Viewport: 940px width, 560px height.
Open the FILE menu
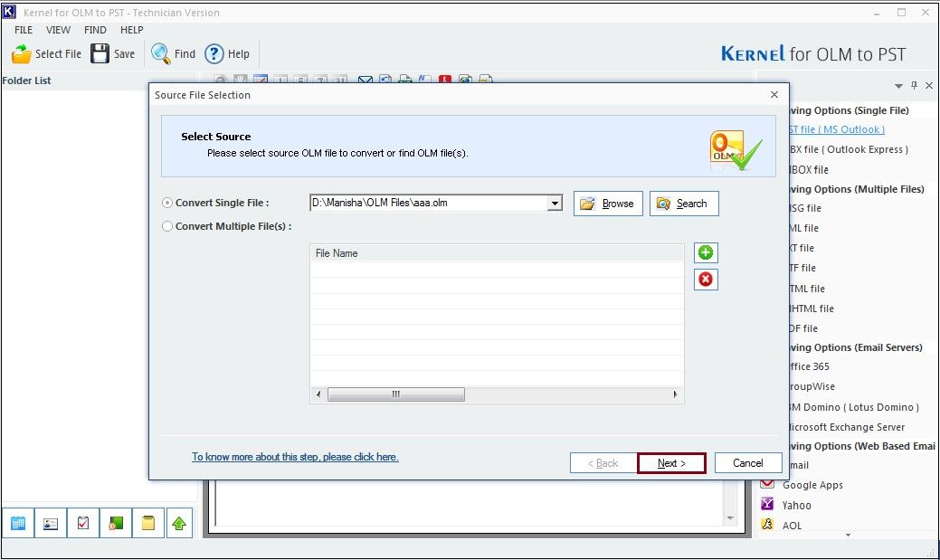coord(24,29)
